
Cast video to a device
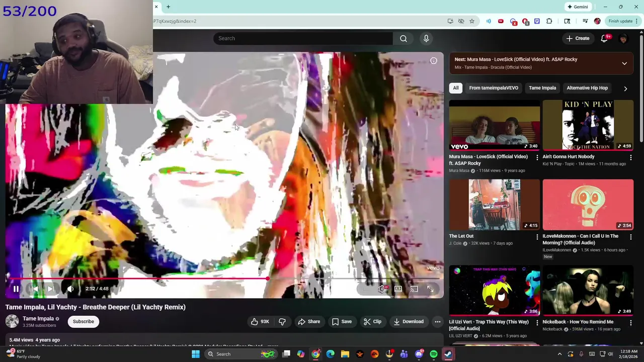414,289
